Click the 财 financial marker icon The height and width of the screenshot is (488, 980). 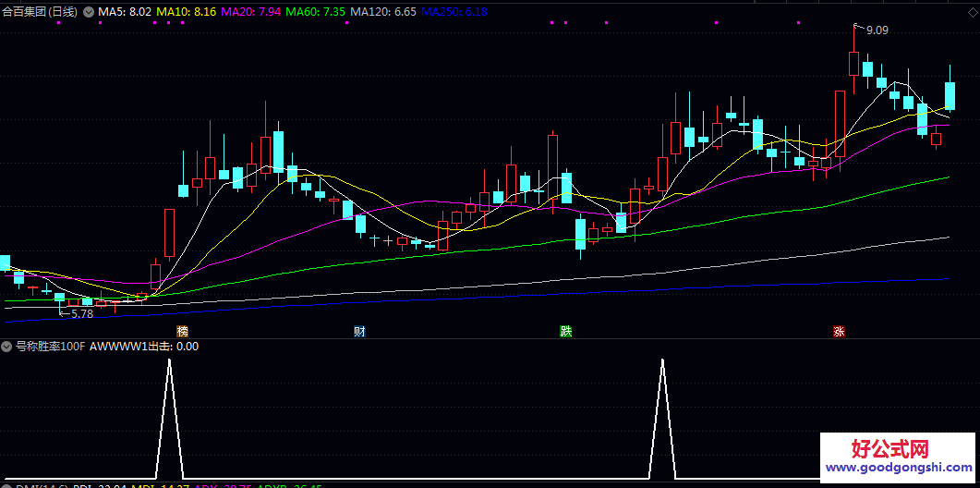pyautogui.click(x=359, y=331)
